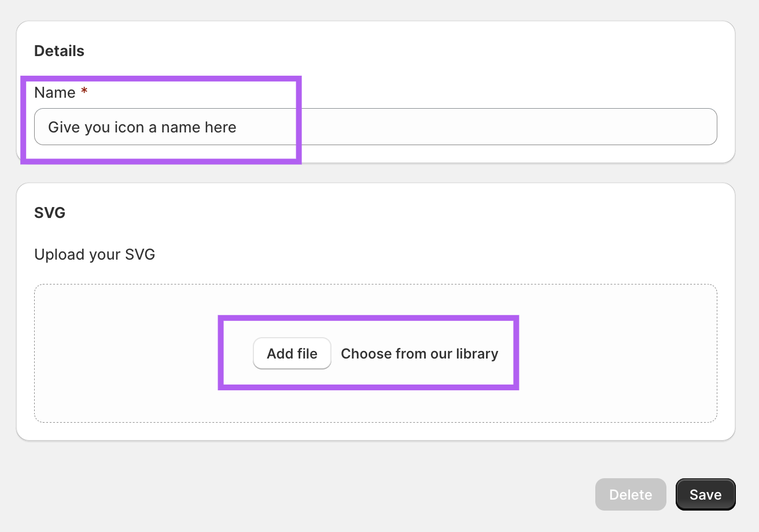This screenshot has width=759, height=532.
Task: Click the Save button
Action: [705, 494]
